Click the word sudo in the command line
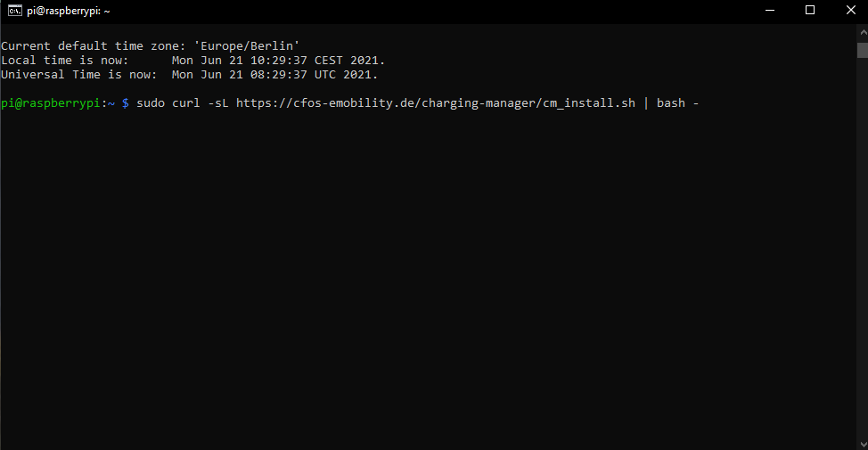 151,103
